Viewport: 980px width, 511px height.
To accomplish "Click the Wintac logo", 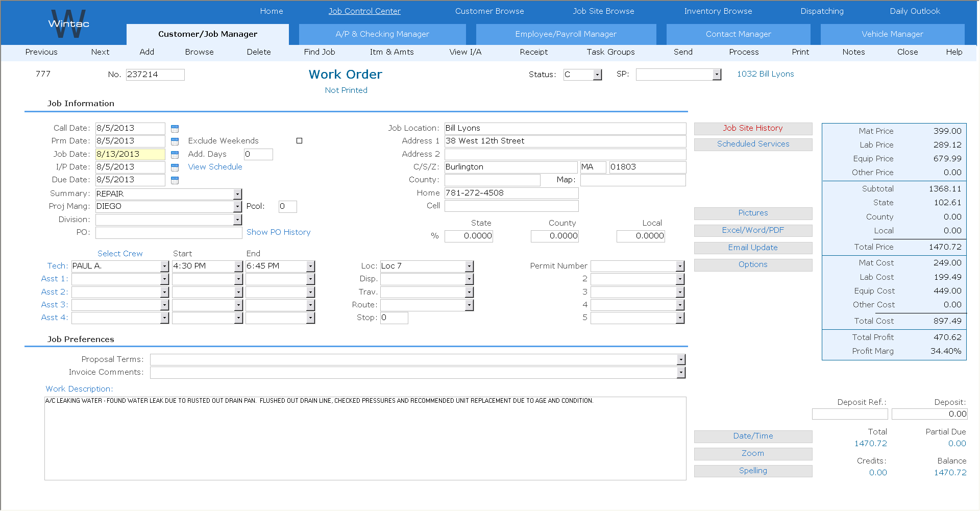I will [x=68, y=23].
